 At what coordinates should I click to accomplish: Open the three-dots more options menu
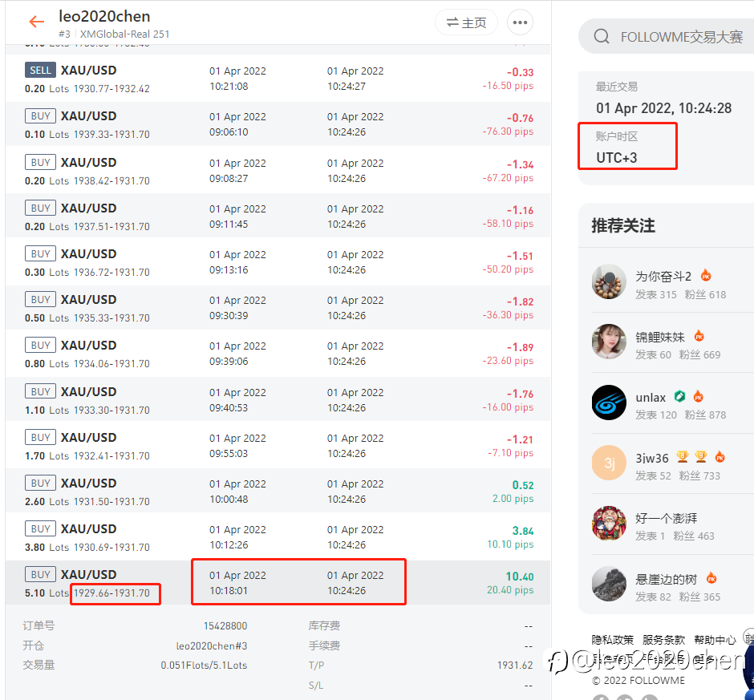click(x=520, y=22)
